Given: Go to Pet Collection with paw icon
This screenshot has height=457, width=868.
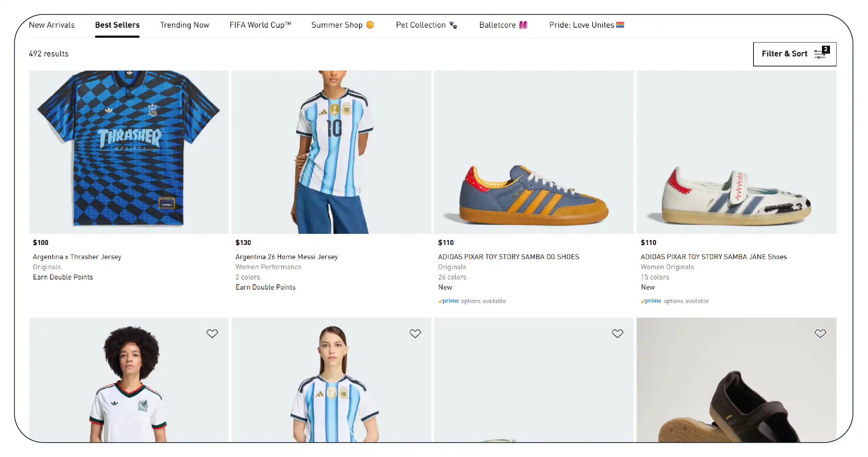Looking at the screenshot, I should [427, 25].
